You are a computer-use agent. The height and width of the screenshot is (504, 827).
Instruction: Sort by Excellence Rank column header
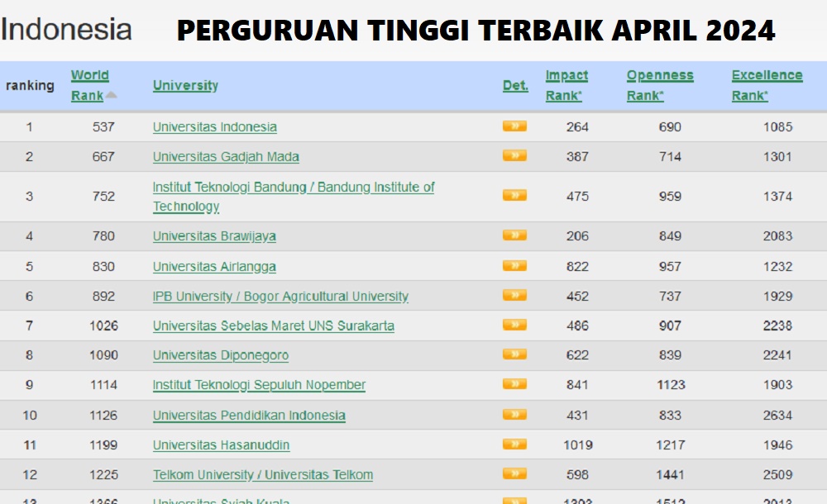767,85
